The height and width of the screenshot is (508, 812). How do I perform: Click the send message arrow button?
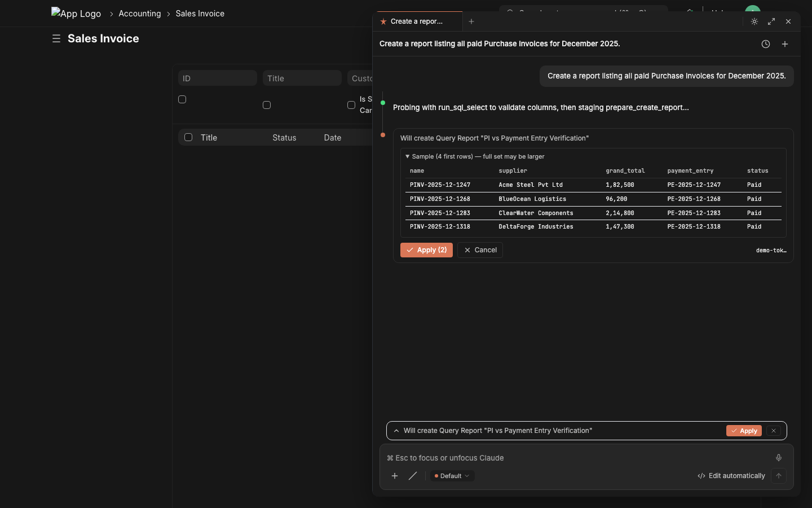tap(779, 476)
